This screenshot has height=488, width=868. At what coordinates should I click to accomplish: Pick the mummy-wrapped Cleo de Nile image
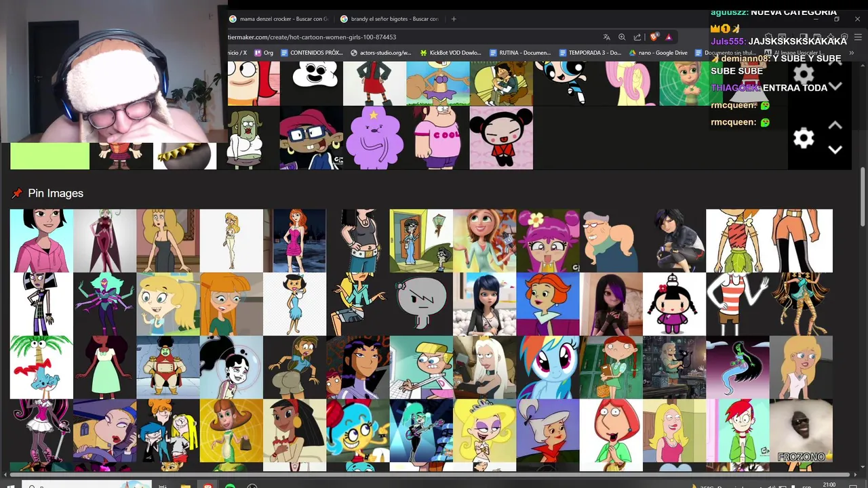click(x=801, y=304)
